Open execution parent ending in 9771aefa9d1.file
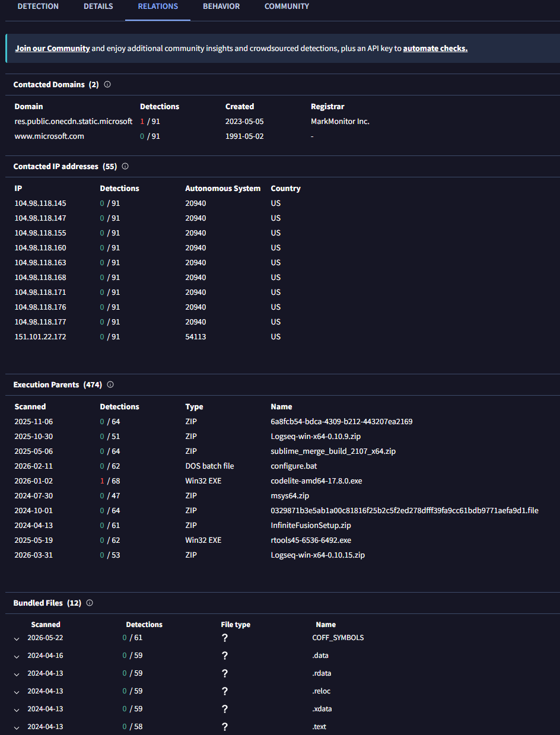 click(405, 510)
